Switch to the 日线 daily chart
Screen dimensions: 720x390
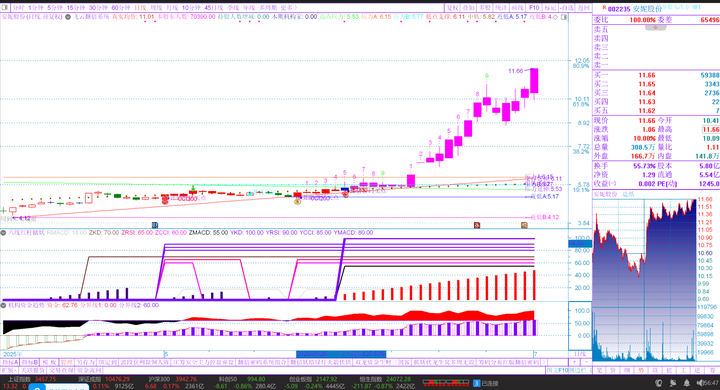click(x=140, y=8)
